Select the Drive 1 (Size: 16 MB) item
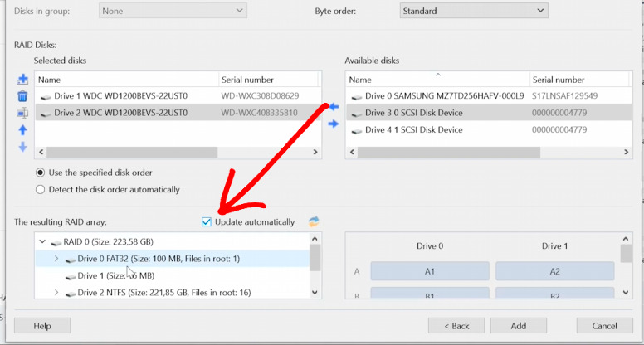The height and width of the screenshot is (345, 644). pyautogui.click(x=116, y=275)
